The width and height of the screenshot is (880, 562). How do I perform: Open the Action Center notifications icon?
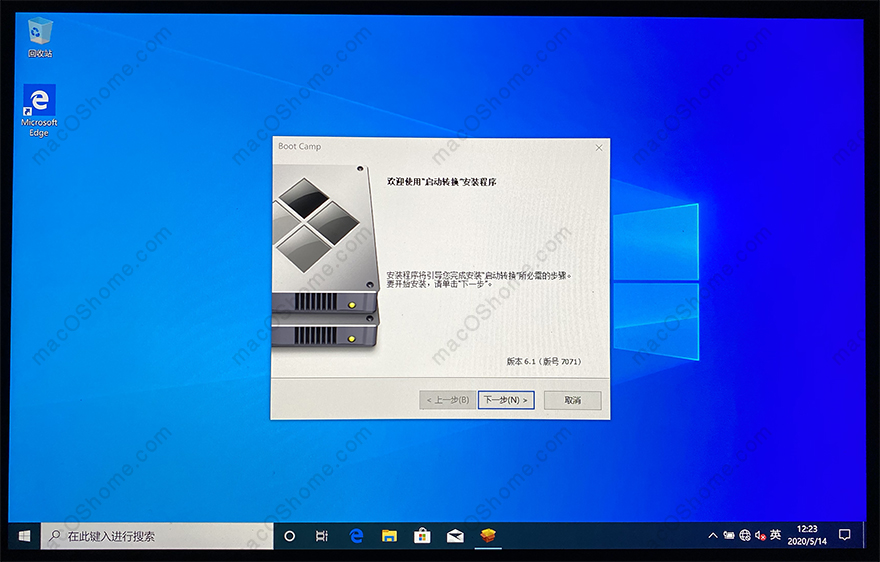point(844,535)
